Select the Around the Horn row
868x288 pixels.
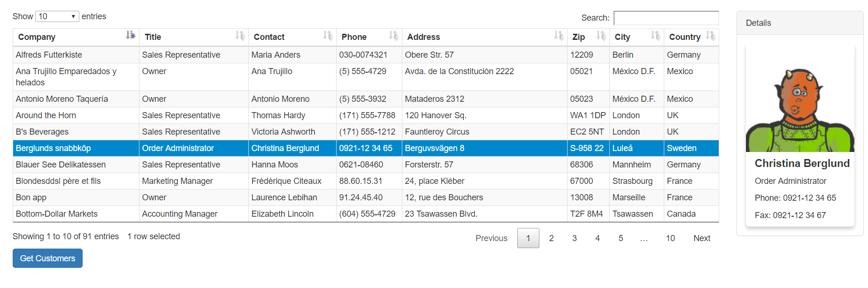46,115
